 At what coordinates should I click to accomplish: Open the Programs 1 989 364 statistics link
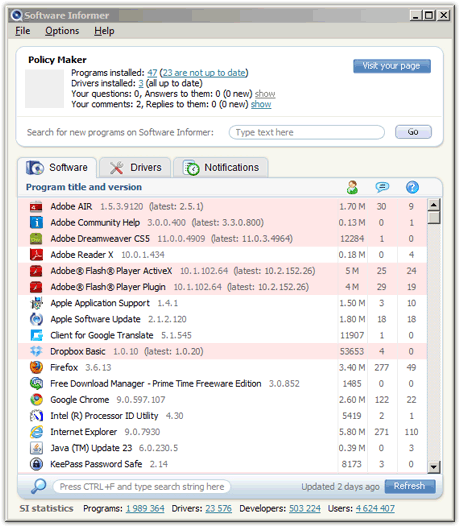(145, 509)
